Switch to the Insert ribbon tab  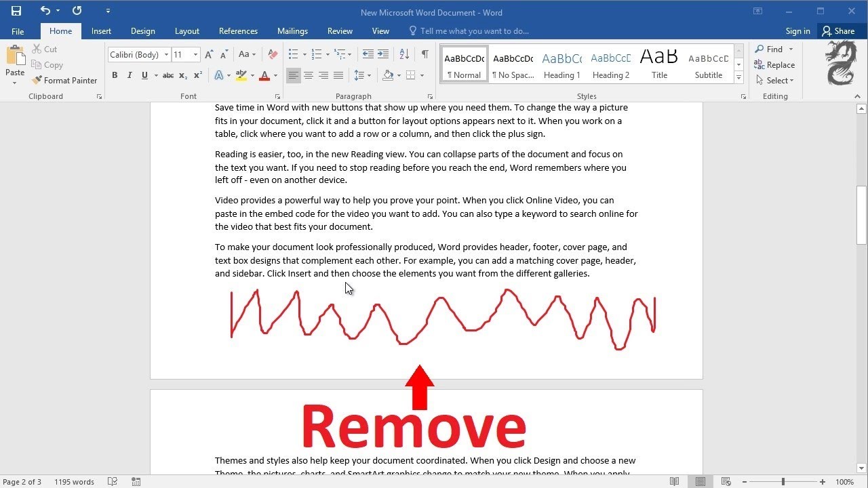(101, 31)
